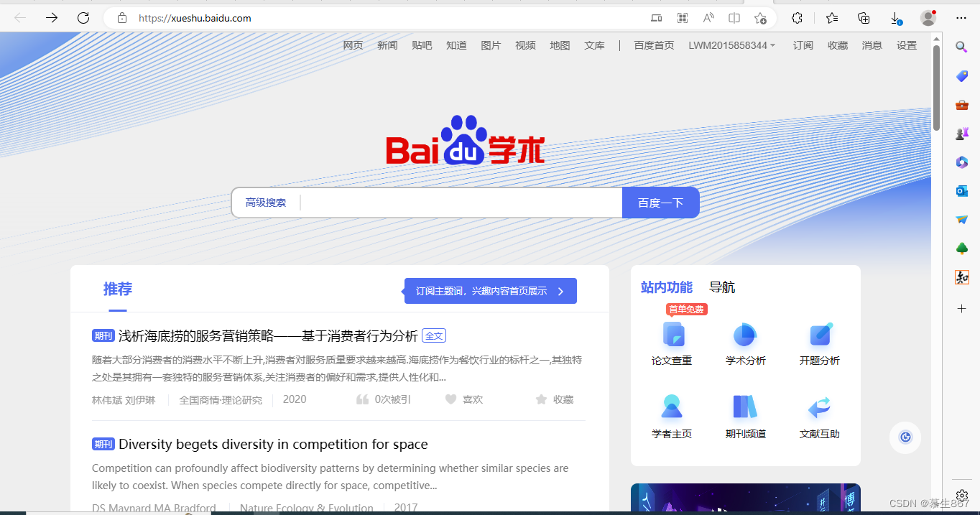Like the 海底捞 article with 喜欢

(464, 399)
